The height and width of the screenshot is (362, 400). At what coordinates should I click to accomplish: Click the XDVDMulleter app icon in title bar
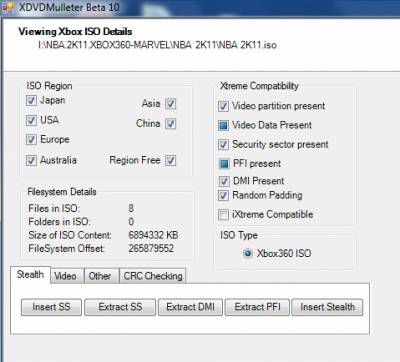pos(7,7)
